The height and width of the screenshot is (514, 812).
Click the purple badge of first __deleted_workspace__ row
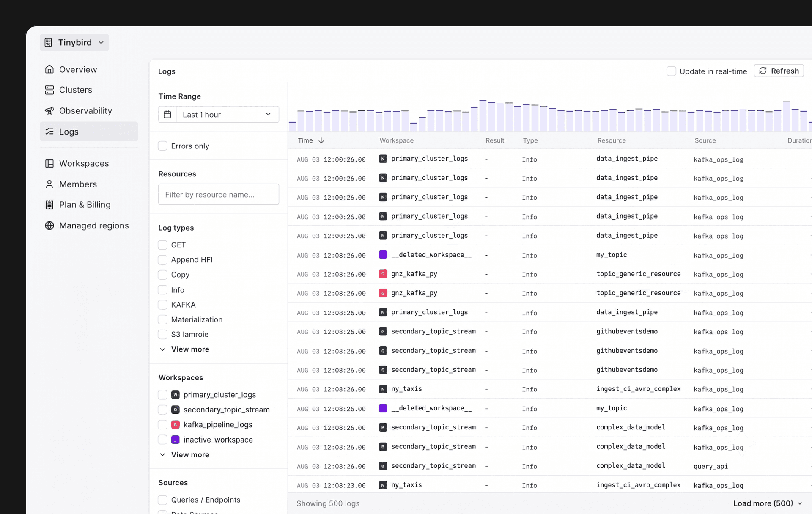(383, 255)
